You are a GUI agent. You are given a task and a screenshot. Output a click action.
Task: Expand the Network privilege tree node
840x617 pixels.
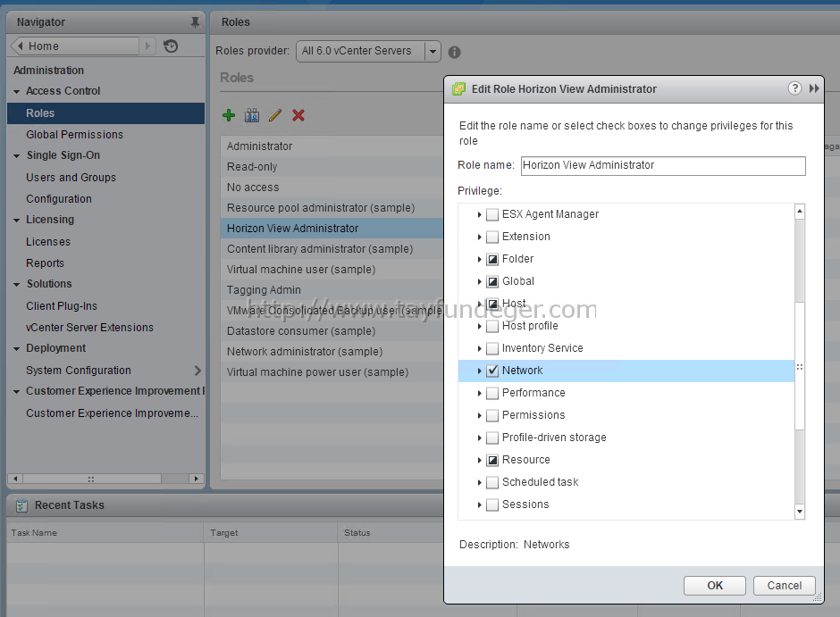click(x=480, y=371)
